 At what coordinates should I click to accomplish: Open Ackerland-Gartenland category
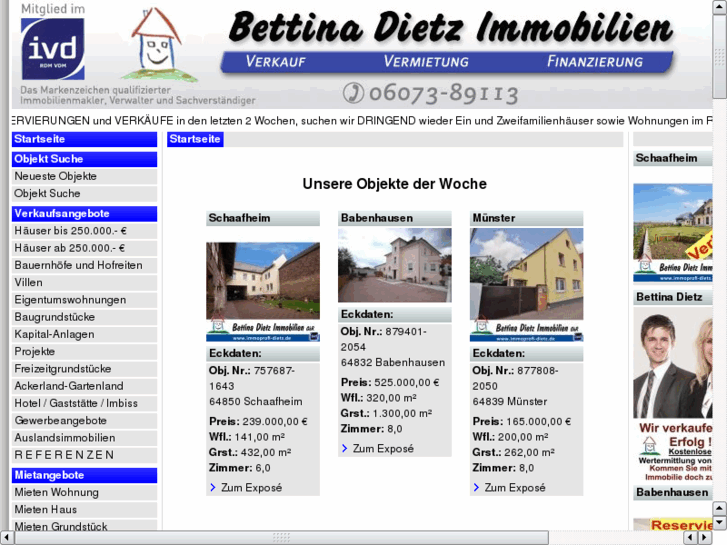[84, 386]
